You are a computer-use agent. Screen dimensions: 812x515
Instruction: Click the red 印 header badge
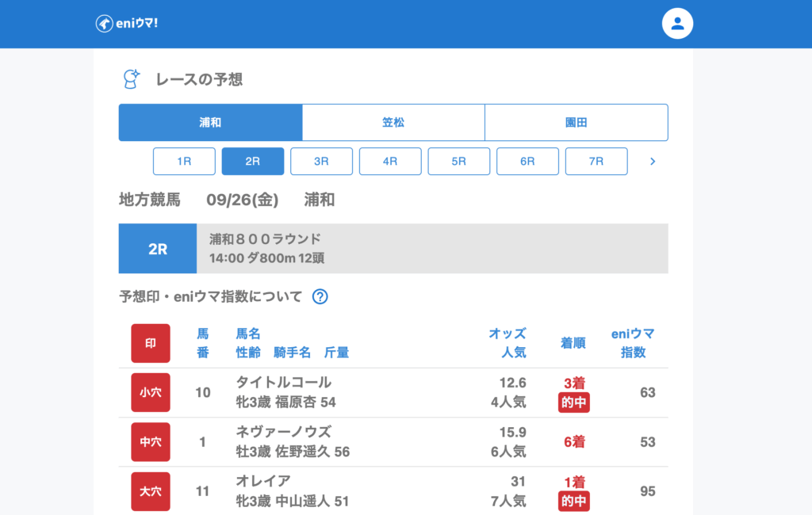coord(151,343)
